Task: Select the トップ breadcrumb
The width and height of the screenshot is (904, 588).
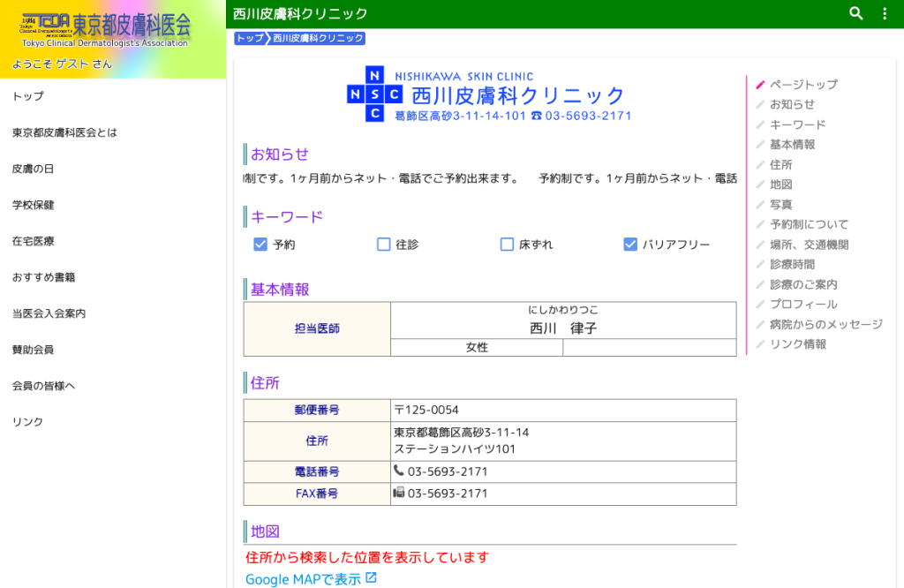Action: coord(250,38)
